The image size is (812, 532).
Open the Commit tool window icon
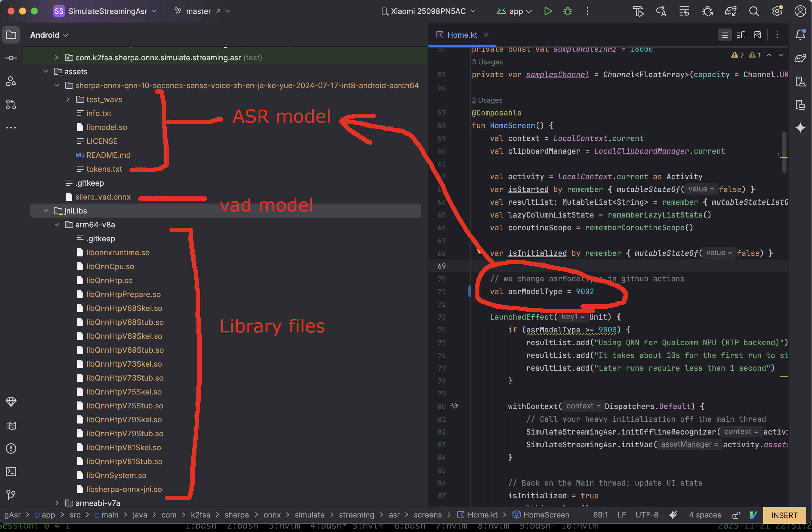pos(11,58)
